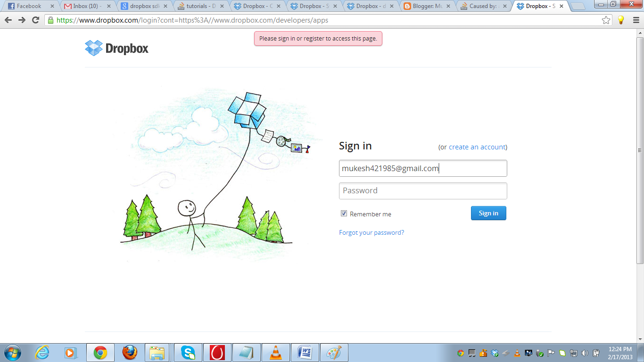
Task: Click the browser back arrow
Action: click(x=8, y=20)
